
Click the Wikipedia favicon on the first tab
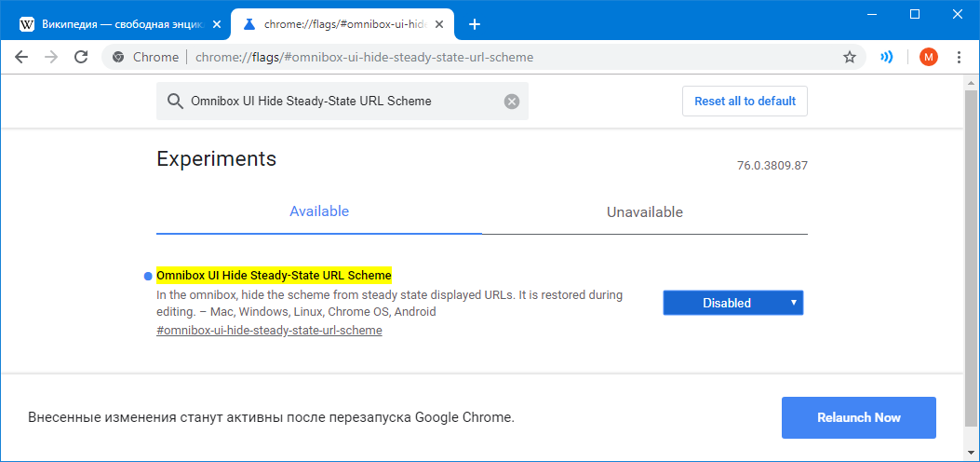pyautogui.click(x=27, y=24)
